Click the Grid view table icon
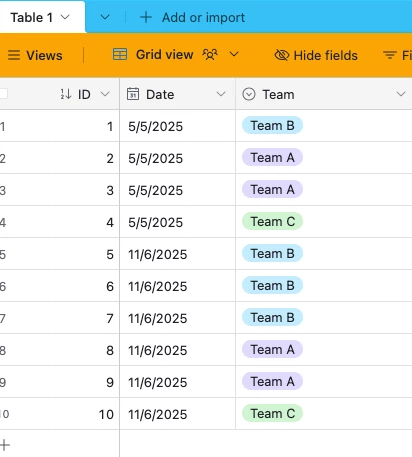Screen dimensions: 412x457 tap(120, 54)
